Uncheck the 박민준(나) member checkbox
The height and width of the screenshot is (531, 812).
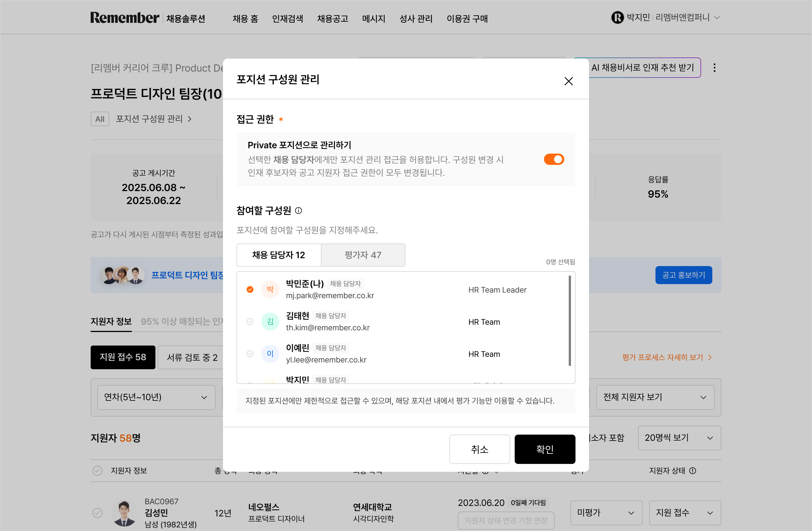(250, 289)
